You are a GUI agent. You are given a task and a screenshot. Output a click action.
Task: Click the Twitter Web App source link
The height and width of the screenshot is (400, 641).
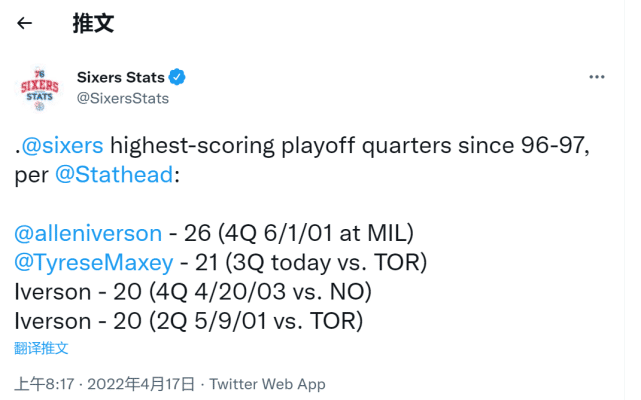click(267, 384)
